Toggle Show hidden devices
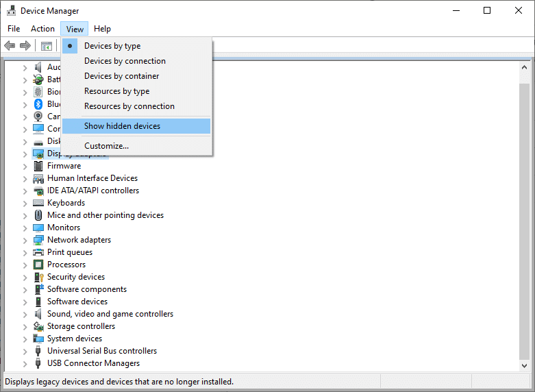This screenshot has width=535, height=392. [122, 126]
